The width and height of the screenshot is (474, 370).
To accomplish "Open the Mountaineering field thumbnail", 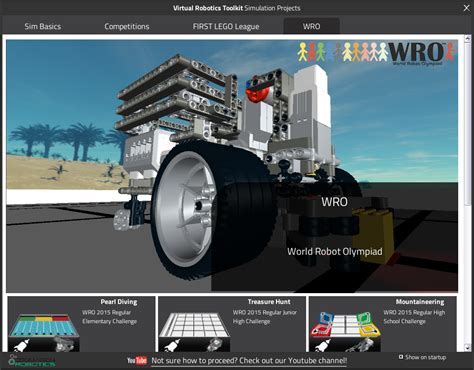I will (345, 324).
